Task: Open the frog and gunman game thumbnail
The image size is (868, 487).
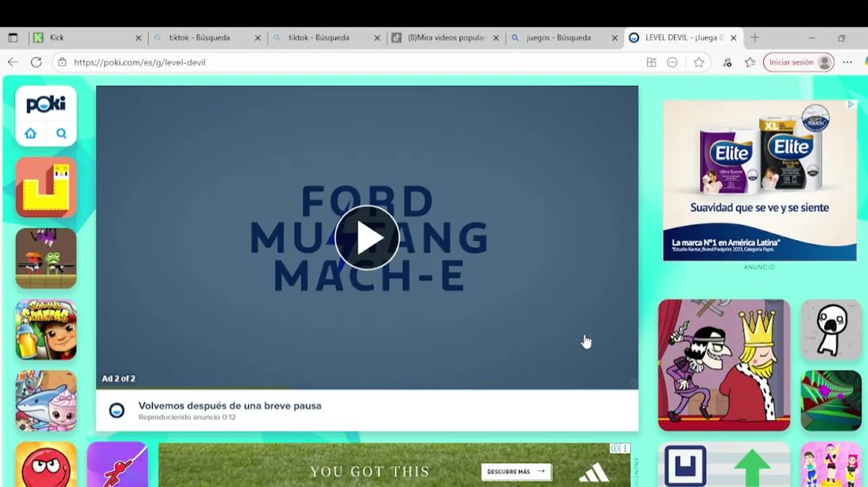Action: (46, 258)
